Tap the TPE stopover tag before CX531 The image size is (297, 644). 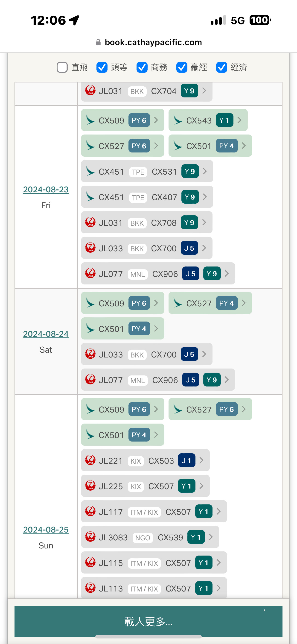pos(138,172)
